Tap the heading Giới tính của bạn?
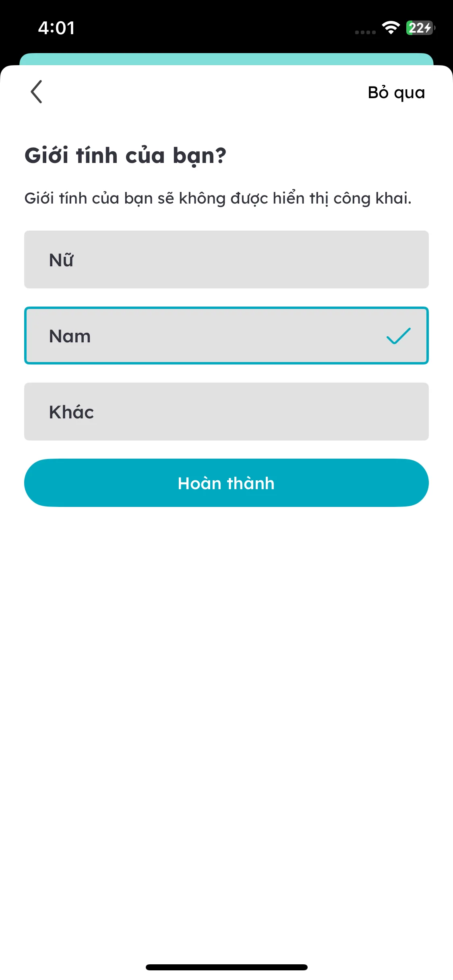This screenshot has height=980, width=453. coord(125,156)
